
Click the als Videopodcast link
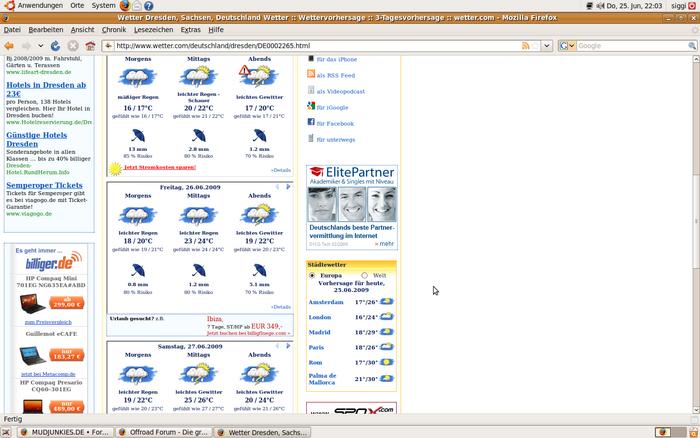click(341, 92)
